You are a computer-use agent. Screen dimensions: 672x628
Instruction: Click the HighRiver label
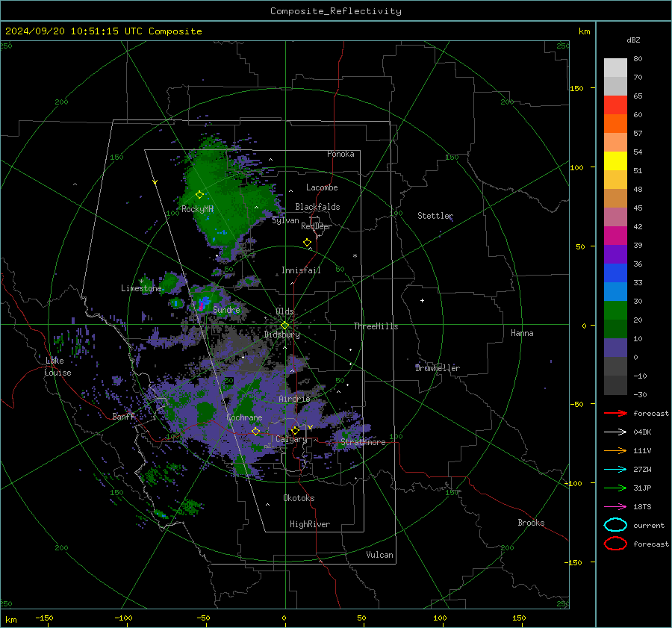(x=309, y=524)
